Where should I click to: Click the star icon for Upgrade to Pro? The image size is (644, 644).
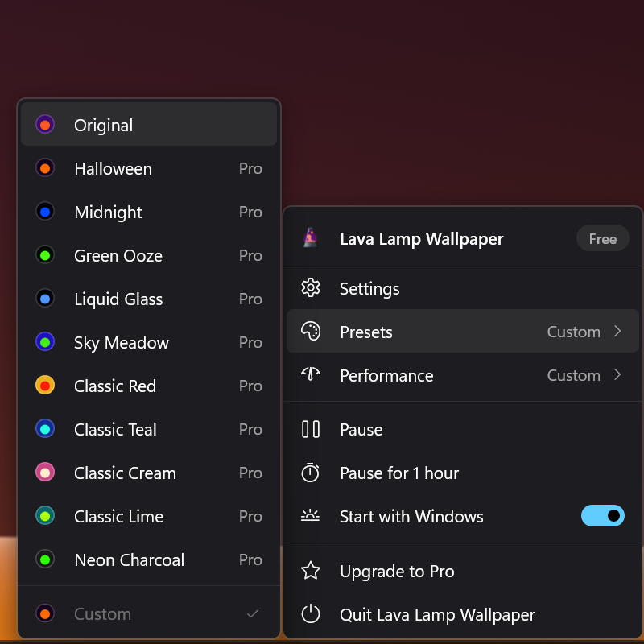pyautogui.click(x=311, y=571)
